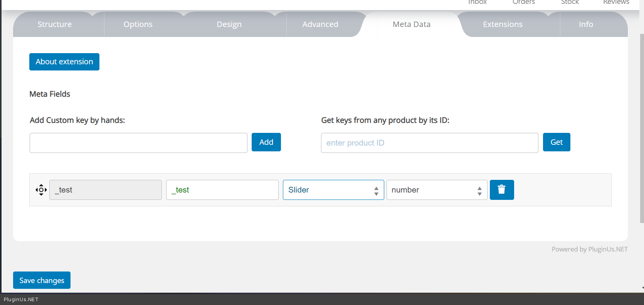This screenshot has width=644, height=305.
Task: Focus the Add Custom key text field
Action: (x=138, y=143)
